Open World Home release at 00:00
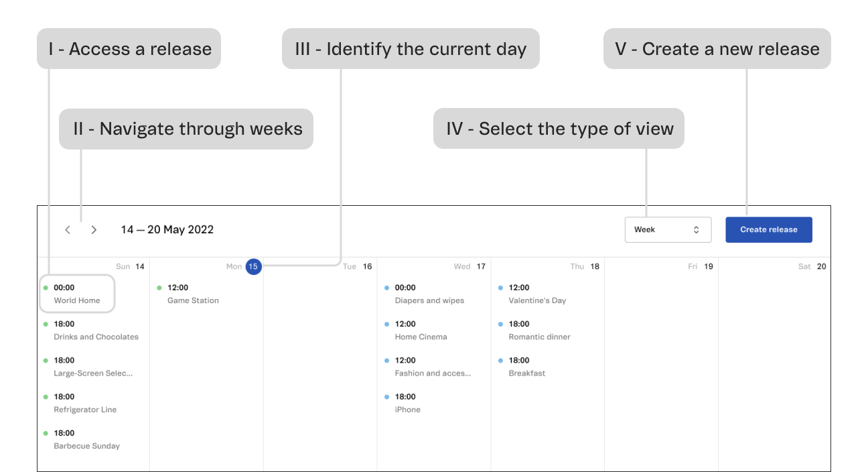Viewport: 868px width, 472px height. coord(77,294)
